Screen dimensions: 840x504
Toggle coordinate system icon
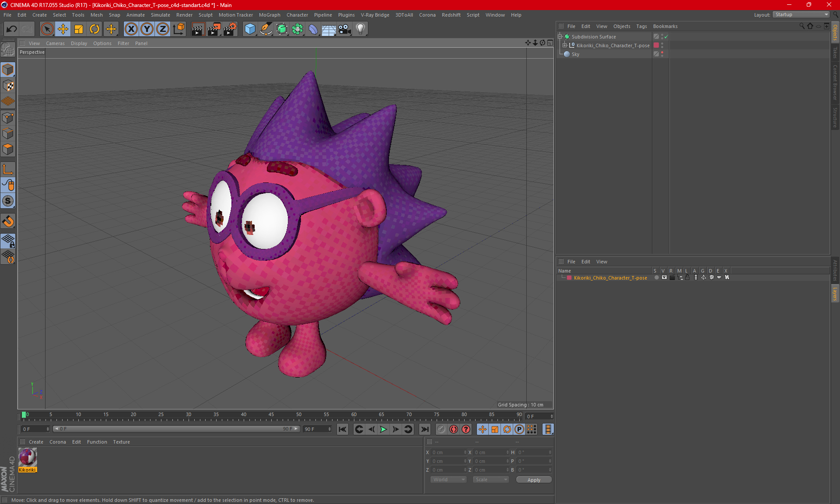point(178,29)
